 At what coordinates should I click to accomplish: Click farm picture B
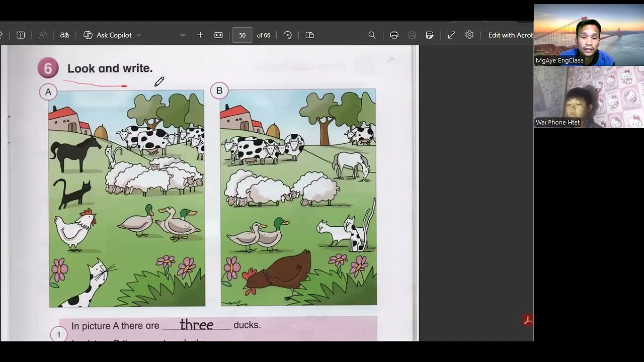(298, 197)
